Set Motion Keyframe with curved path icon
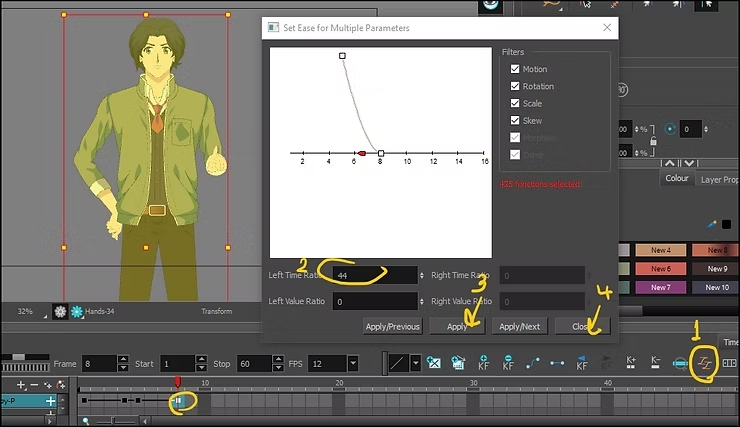Screen dimensions: 740x427 pyautogui.click(x=533, y=363)
